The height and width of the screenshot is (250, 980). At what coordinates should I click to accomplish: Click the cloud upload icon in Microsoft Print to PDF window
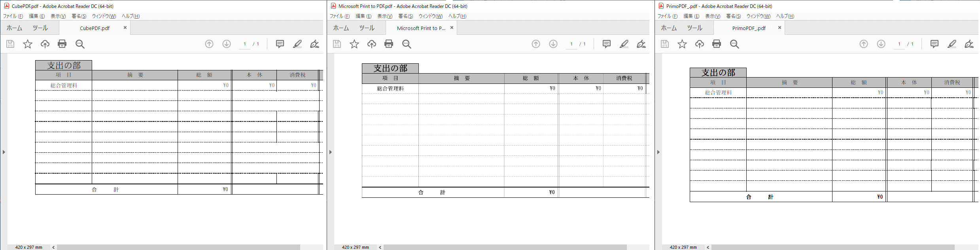(371, 44)
